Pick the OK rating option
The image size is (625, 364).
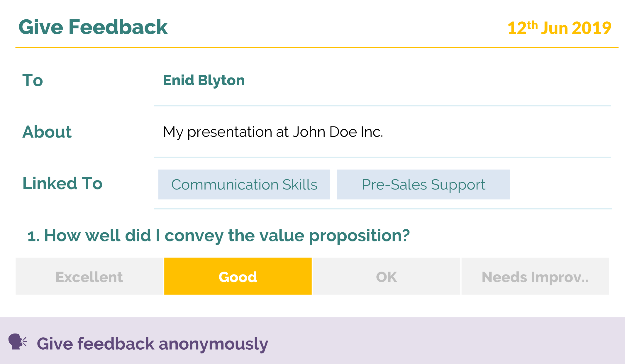tap(387, 276)
